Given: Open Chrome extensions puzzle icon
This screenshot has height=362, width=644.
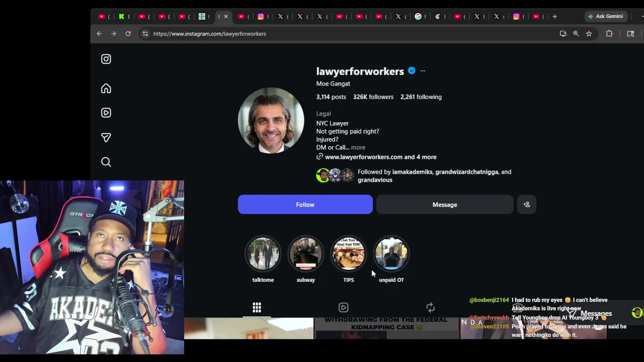Looking at the screenshot, I should 609,34.
